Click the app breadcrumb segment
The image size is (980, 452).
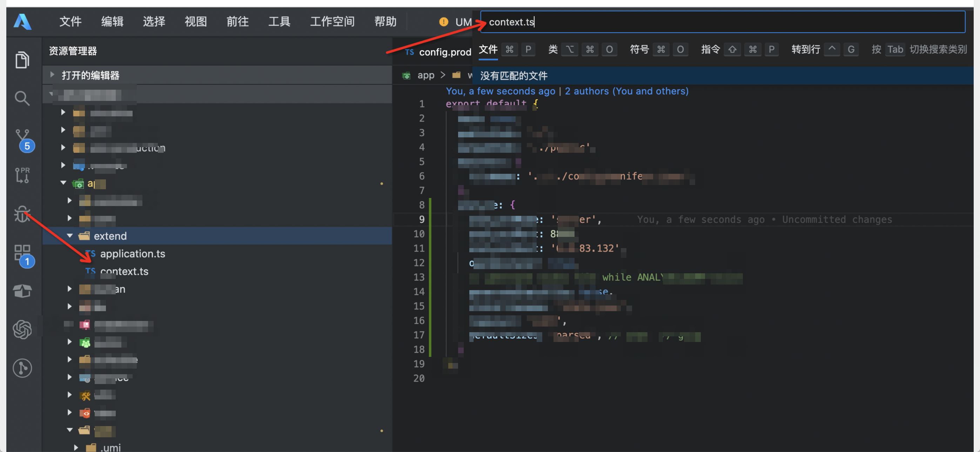(426, 75)
